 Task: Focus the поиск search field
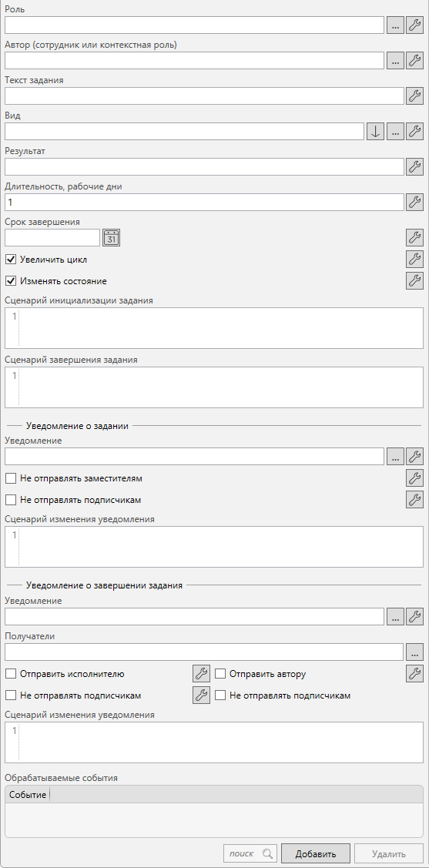tap(250, 853)
